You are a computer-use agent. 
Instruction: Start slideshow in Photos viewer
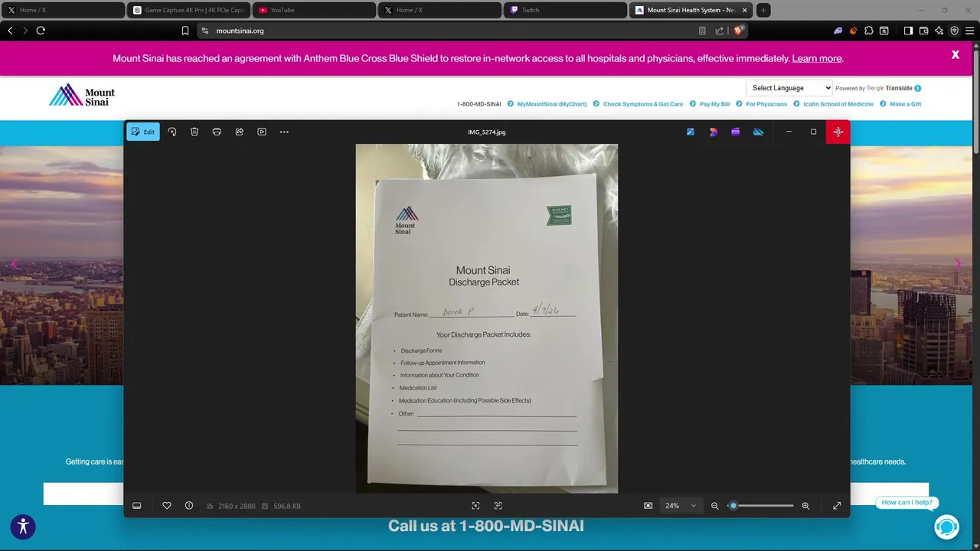(x=262, y=132)
